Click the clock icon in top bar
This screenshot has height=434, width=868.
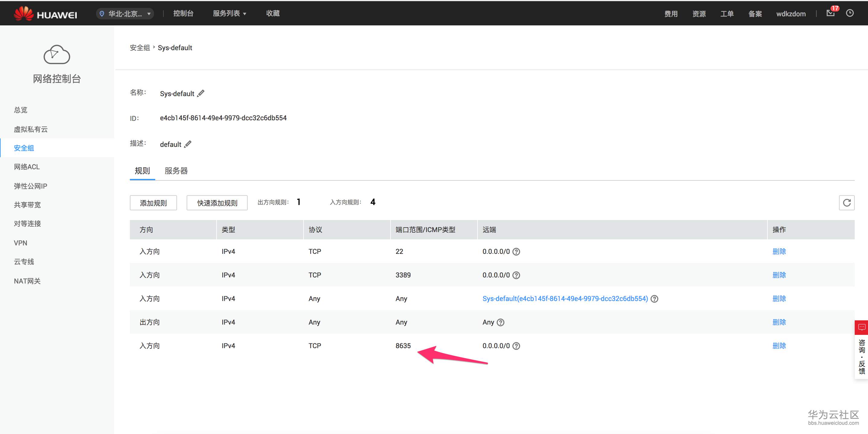pos(850,13)
